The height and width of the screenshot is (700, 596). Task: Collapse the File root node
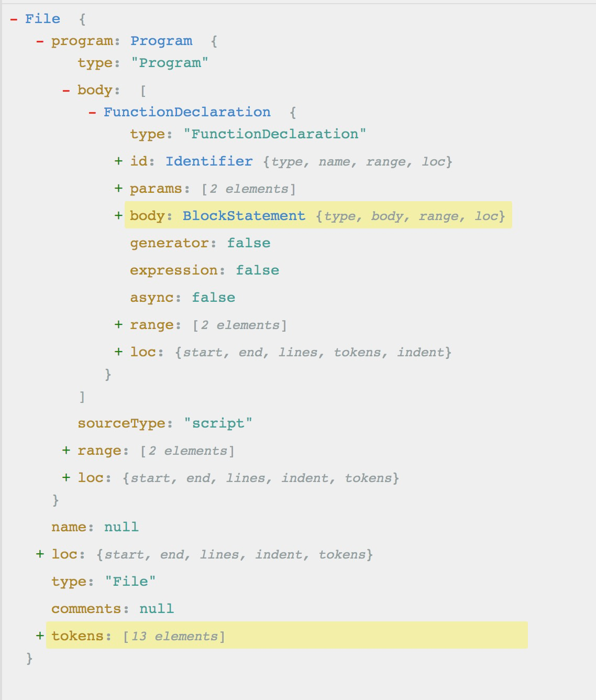pos(14,19)
